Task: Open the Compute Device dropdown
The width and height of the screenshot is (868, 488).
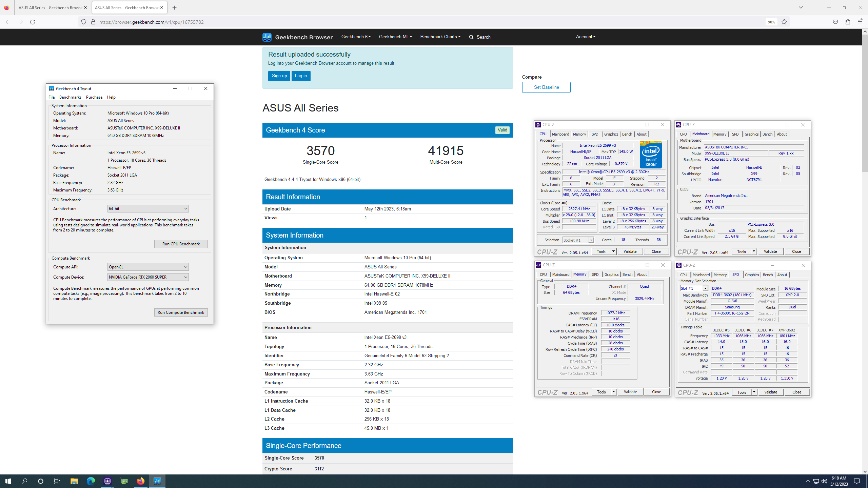Action: 148,277
